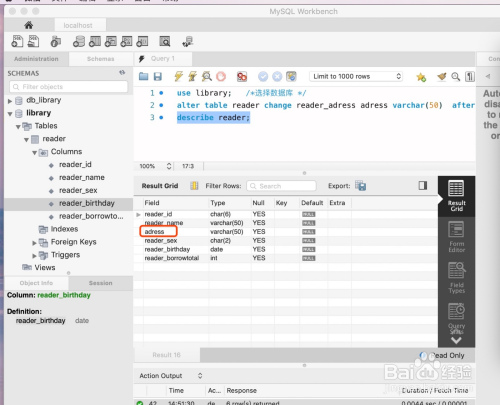500x405 pixels.
Task: Expand the Foreign Keys tree node
Action: click(x=34, y=243)
